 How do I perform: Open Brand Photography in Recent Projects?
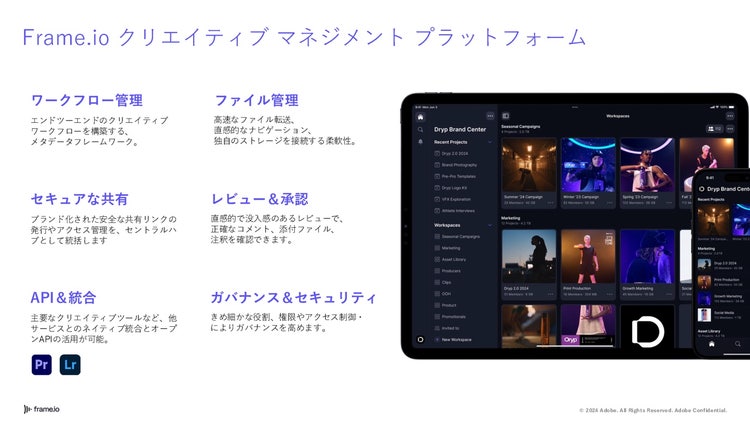456,165
